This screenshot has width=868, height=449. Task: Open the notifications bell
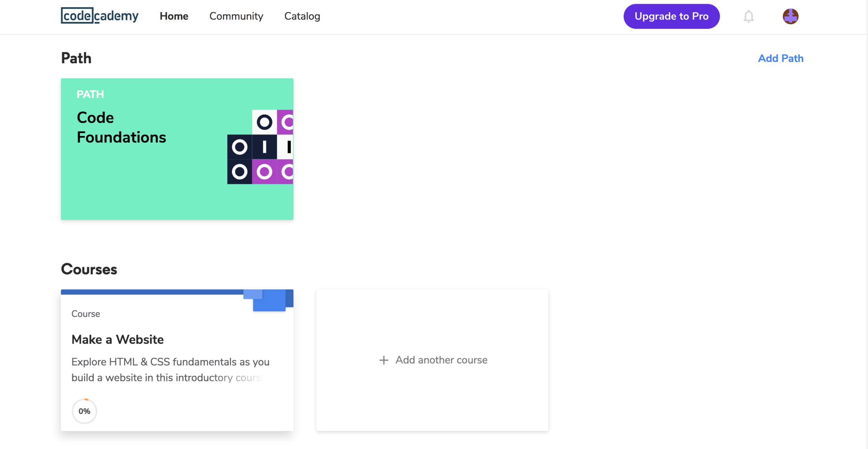point(748,16)
